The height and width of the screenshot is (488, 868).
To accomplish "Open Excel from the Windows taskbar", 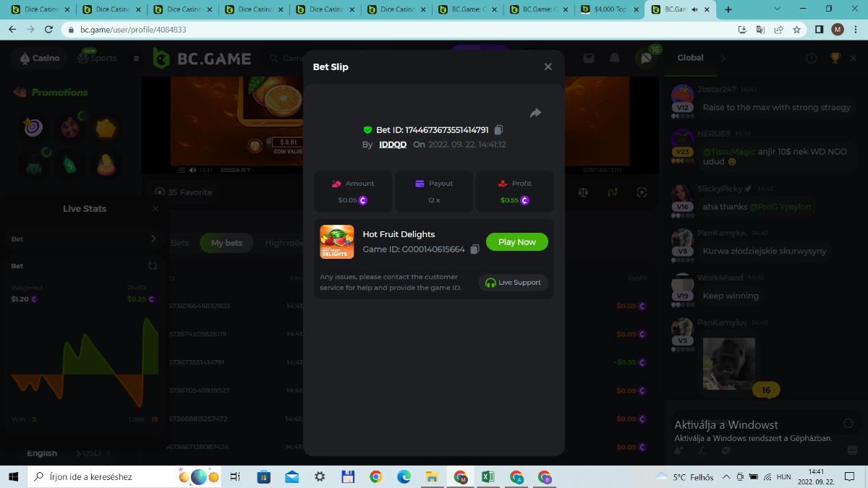I will click(x=488, y=477).
